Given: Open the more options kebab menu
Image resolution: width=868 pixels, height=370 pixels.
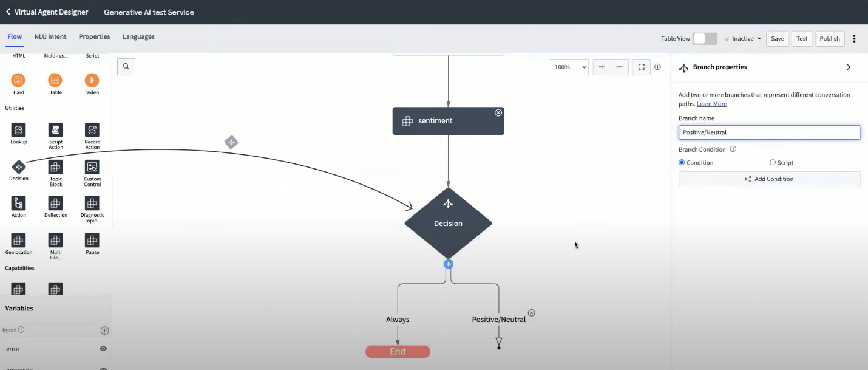Looking at the screenshot, I should (855, 38).
